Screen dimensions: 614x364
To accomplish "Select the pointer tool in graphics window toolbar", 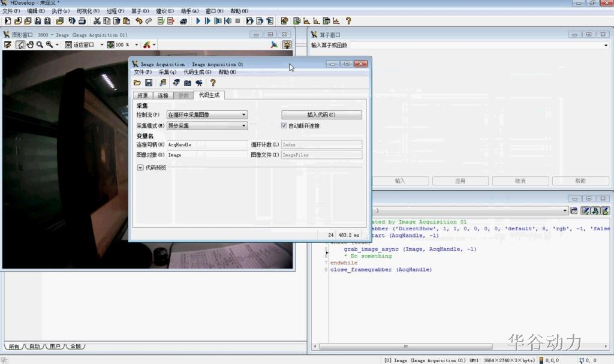I will (20, 44).
